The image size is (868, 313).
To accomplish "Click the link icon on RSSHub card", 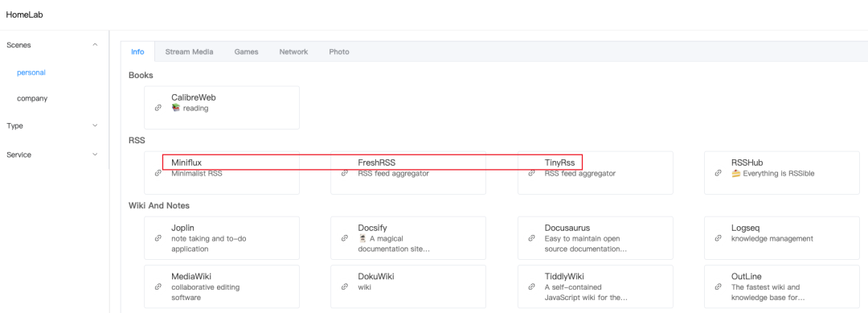I will (x=718, y=173).
